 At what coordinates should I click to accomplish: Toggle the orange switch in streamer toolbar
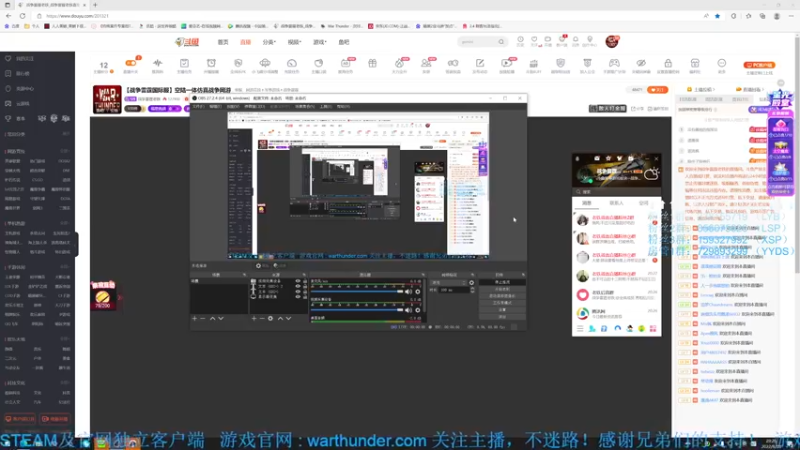tap(131, 63)
